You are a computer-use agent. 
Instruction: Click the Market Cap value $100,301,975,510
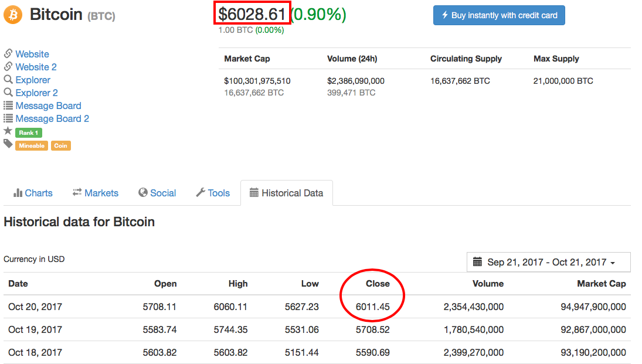[x=257, y=81]
